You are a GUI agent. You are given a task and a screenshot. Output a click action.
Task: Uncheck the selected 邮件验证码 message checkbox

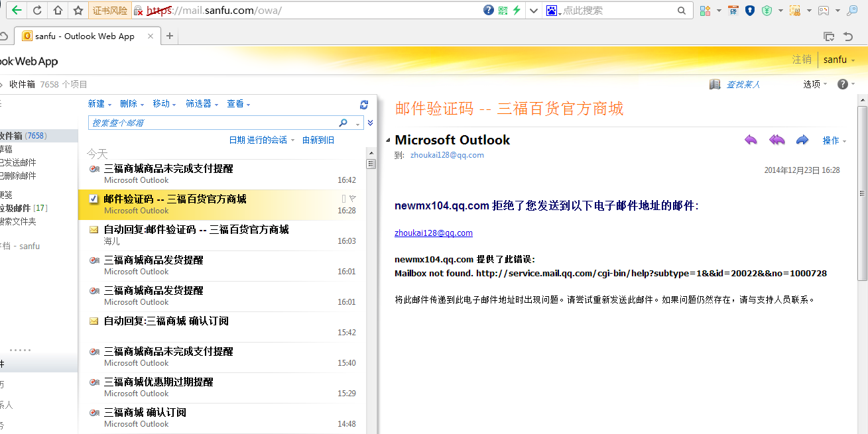[x=93, y=199]
